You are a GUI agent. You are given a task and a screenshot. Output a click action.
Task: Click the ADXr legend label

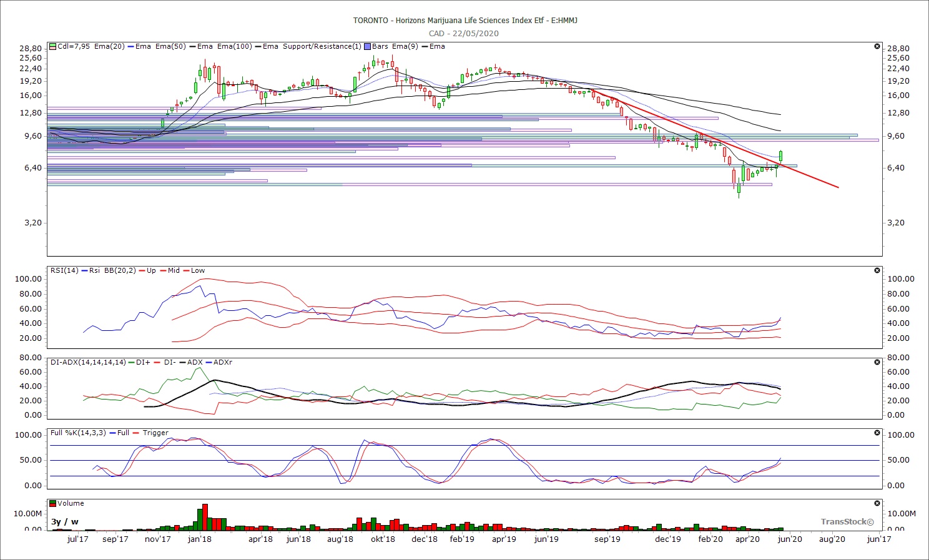tap(223, 362)
